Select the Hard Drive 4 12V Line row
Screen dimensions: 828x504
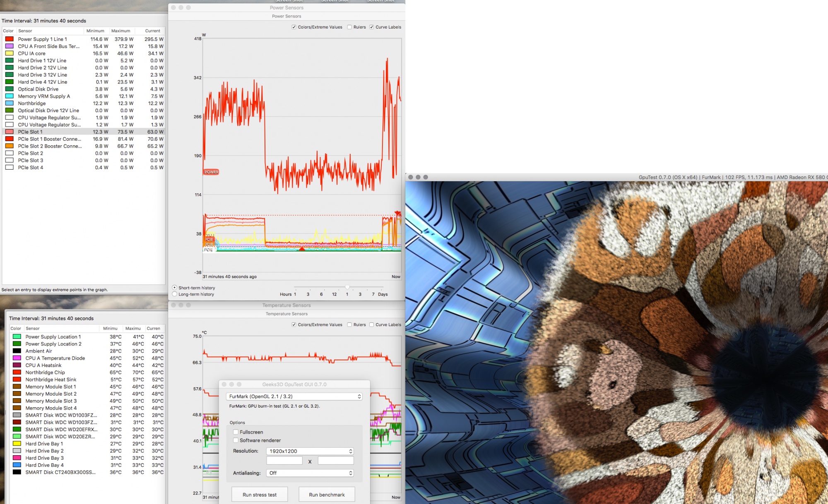pos(84,82)
